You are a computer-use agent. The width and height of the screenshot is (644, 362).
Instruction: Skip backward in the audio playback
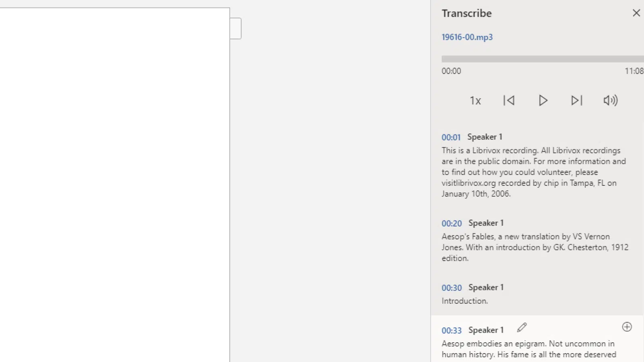tap(509, 101)
